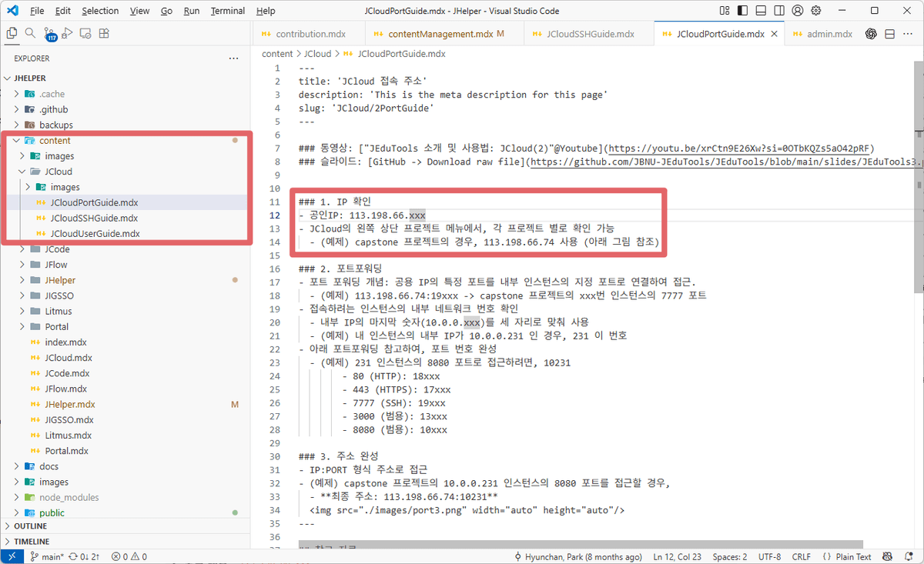
Task: Click the Split Editor icon next to admin.mdx
Action: click(x=891, y=33)
